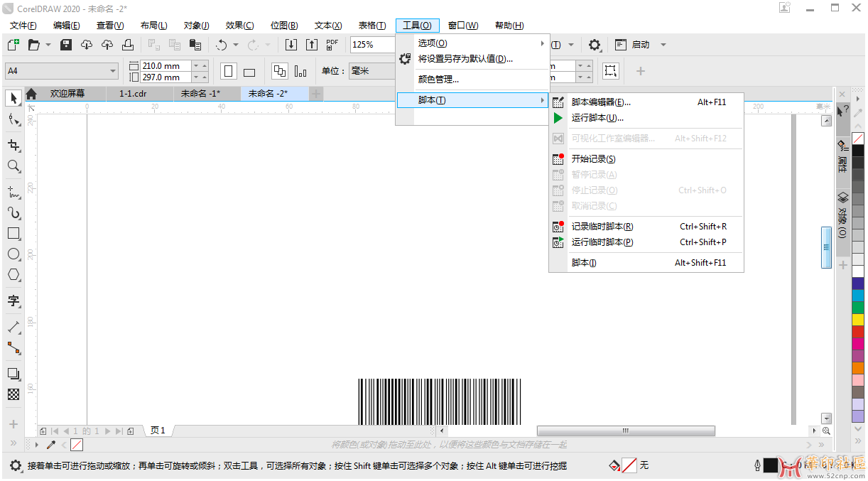Switch to the 未命名 -1* tab
This screenshot has width=868, height=481.
206,93
